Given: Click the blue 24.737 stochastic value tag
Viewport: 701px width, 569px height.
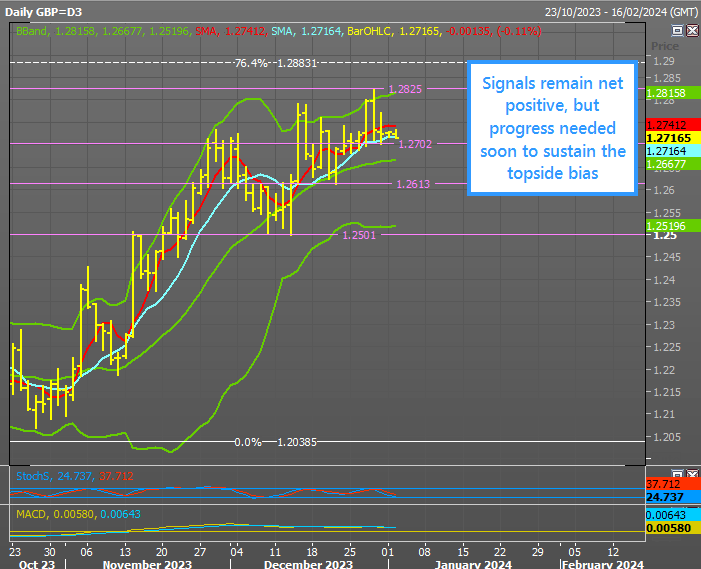Looking at the screenshot, I should pos(673,497).
